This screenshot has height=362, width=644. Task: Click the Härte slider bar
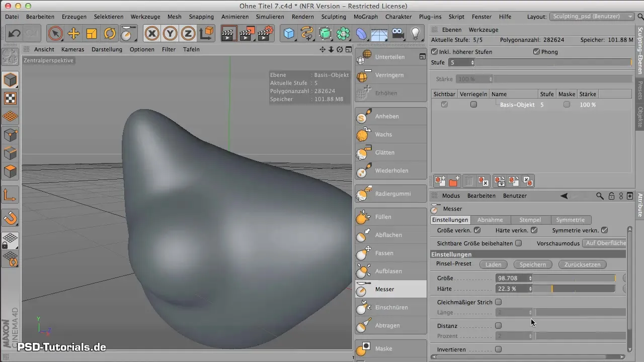coord(574,289)
